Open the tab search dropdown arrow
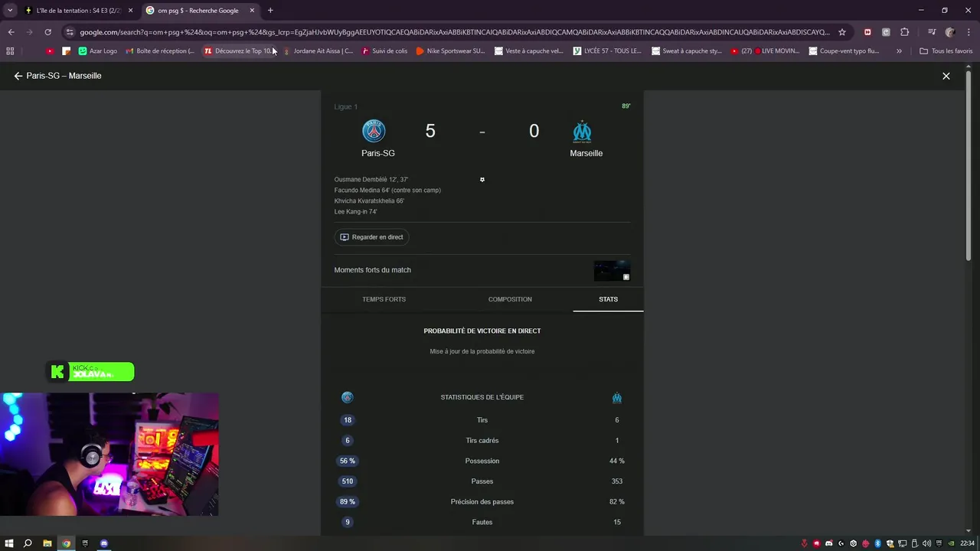 tap(10, 11)
